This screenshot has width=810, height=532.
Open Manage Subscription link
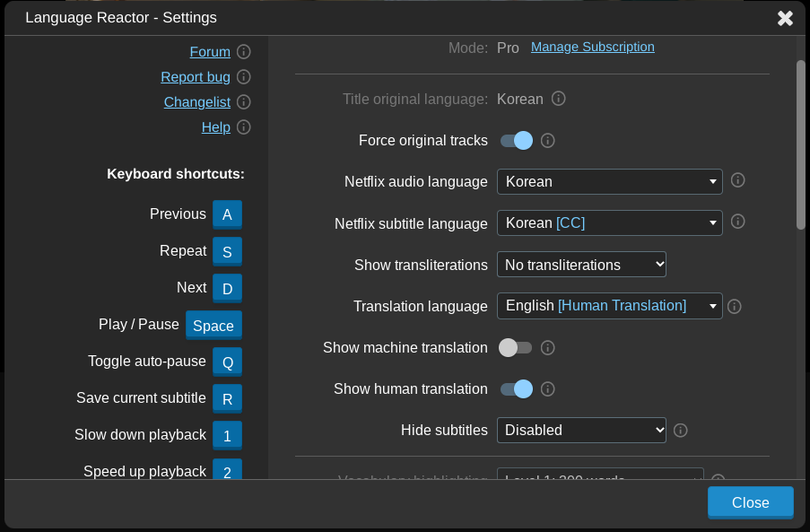593,47
